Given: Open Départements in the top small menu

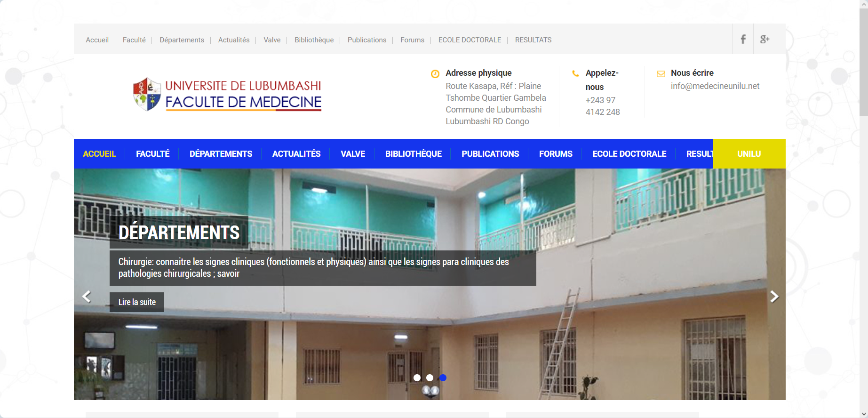Looking at the screenshot, I should pyautogui.click(x=182, y=40).
